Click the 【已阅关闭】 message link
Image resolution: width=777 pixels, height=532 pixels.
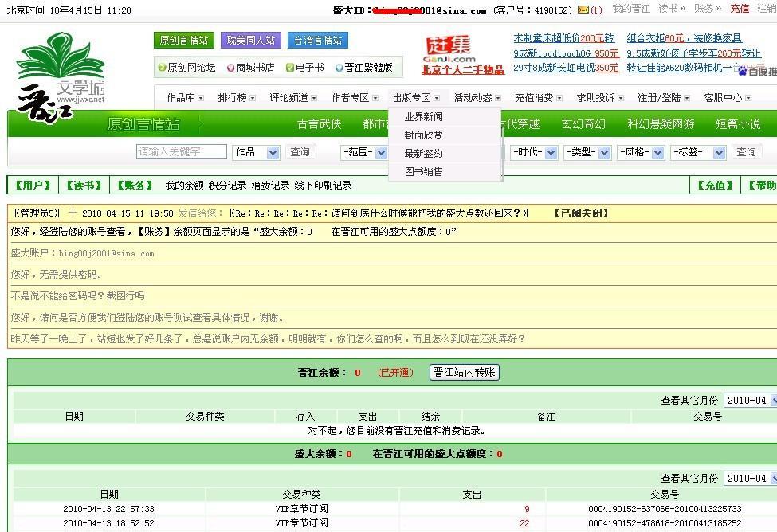(x=581, y=213)
